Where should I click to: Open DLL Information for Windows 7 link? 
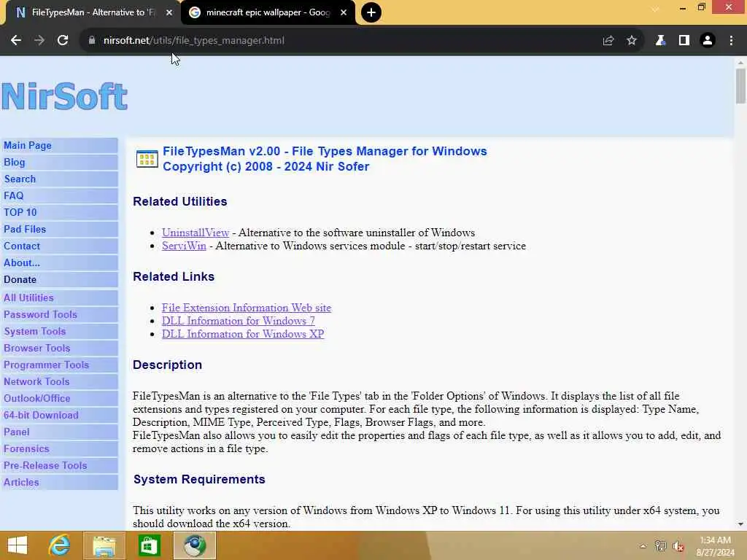point(239,321)
